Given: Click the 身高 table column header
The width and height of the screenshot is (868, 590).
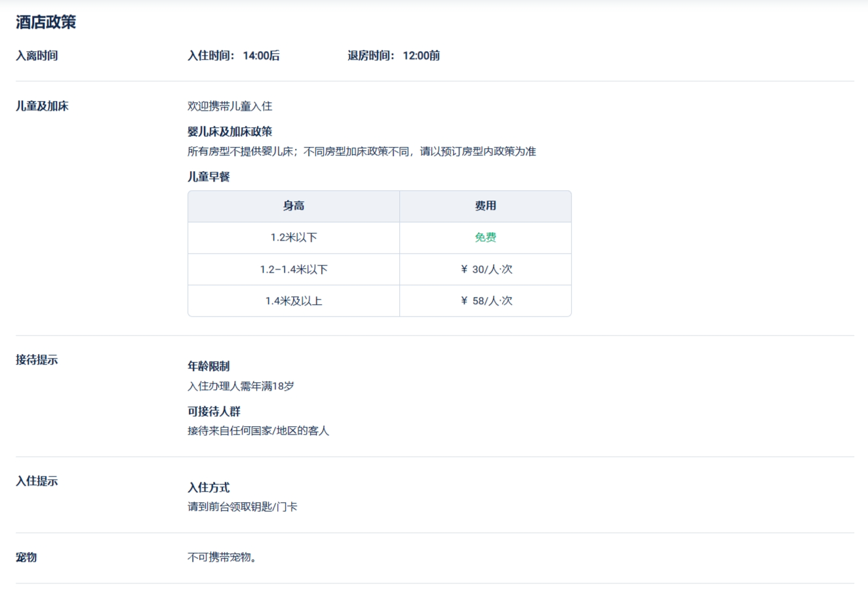Looking at the screenshot, I should pyautogui.click(x=294, y=206).
